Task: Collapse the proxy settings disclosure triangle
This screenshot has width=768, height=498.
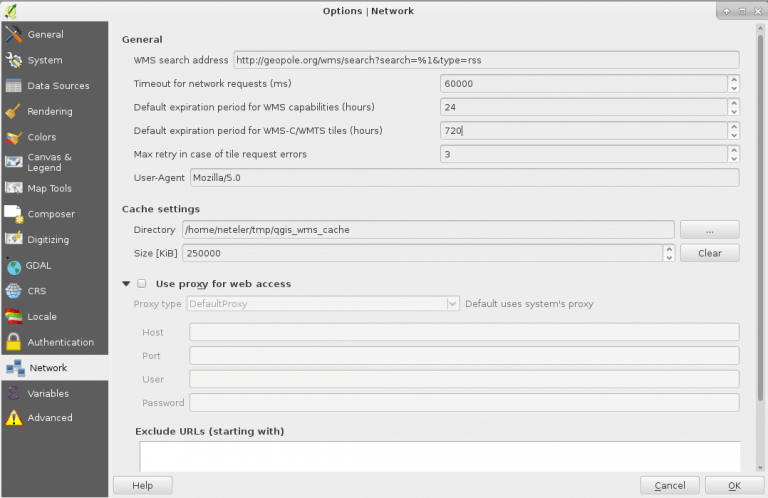Action: coord(126,284)
